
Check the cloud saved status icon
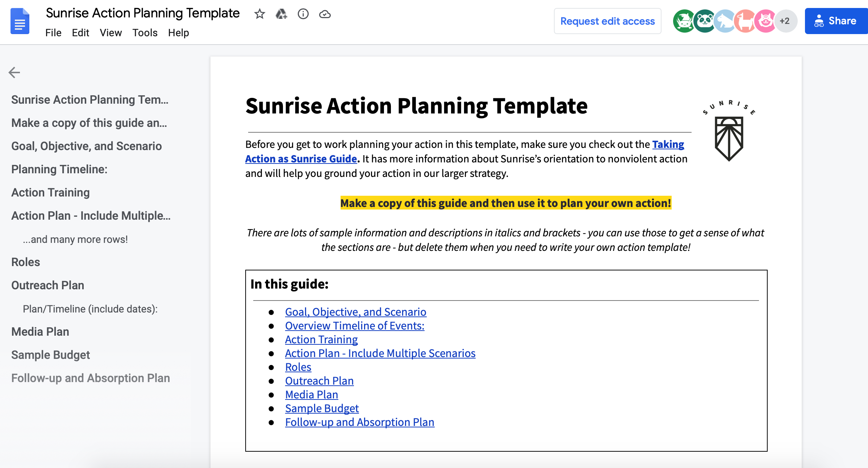click(325, 14)
